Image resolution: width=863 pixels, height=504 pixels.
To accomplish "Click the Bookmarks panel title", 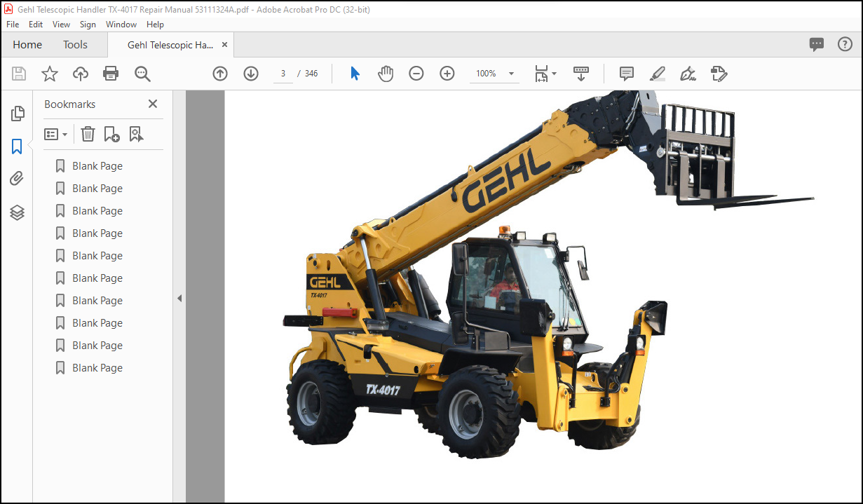I will coord(69,104).
